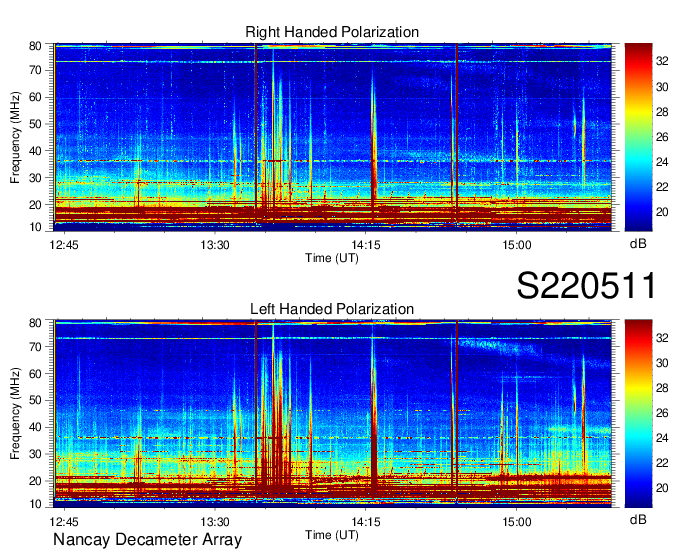Click the 80 MHz tick on Left Handed plot
The height and width of the screenshot is (552, 680).
click(36, 323)
